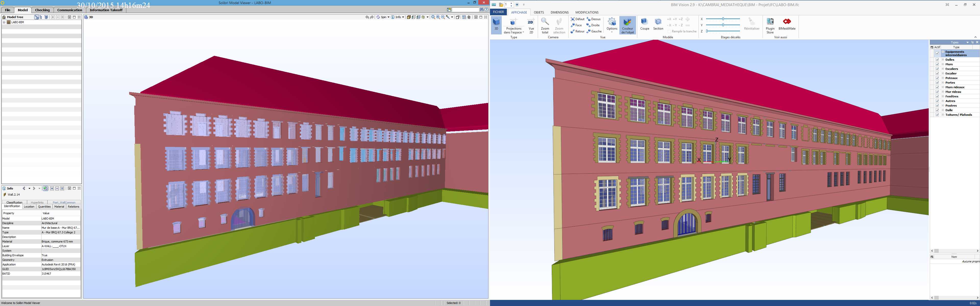Image resolution: width=980 pixels, height=306 pixels.
Task: Switch to the Checking tab in Solibri
Action: 42,10
